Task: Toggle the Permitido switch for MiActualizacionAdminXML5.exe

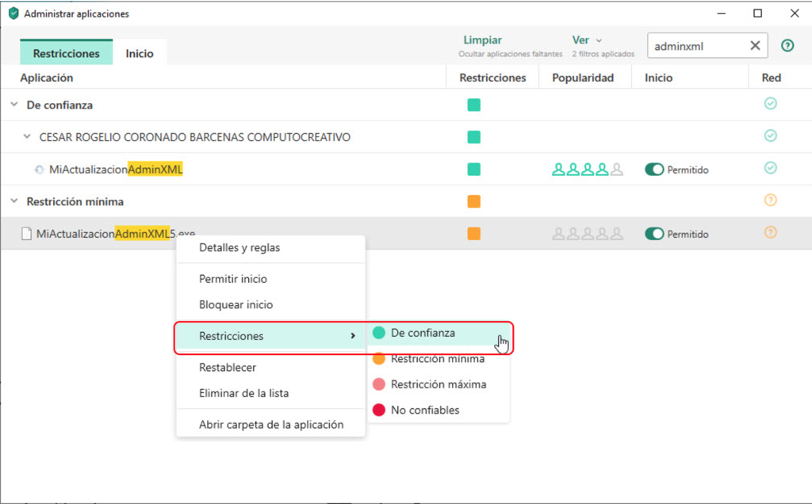Action: click(x=654, y=234)
